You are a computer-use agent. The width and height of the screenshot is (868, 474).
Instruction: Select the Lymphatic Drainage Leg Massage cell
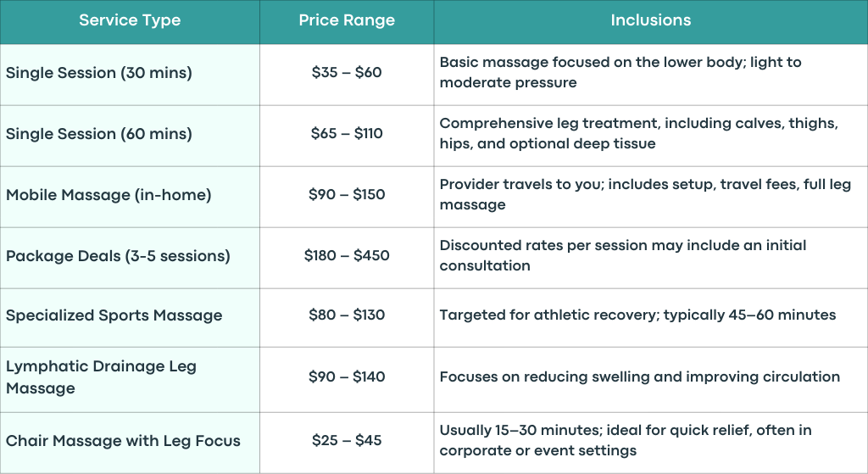point(130,379)
